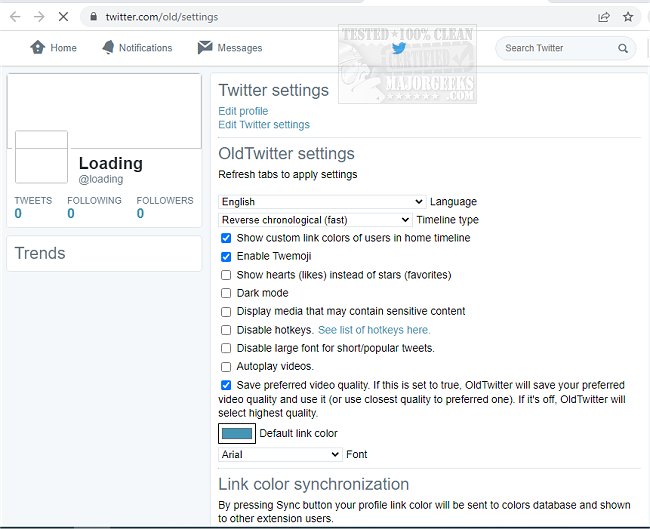Click the Edit profile link
650x529 pixels.
243,111
